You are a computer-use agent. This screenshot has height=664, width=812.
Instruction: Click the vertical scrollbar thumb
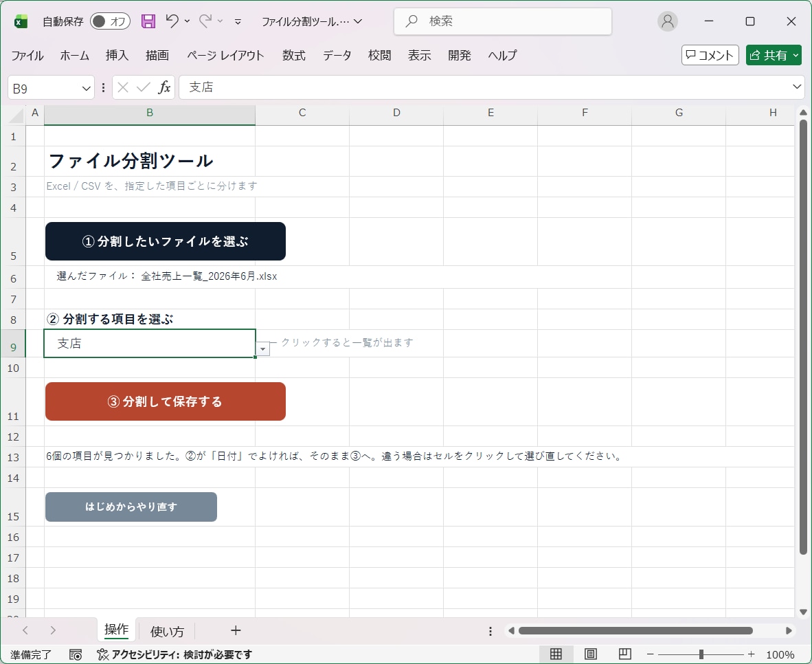tap(803, 337)
